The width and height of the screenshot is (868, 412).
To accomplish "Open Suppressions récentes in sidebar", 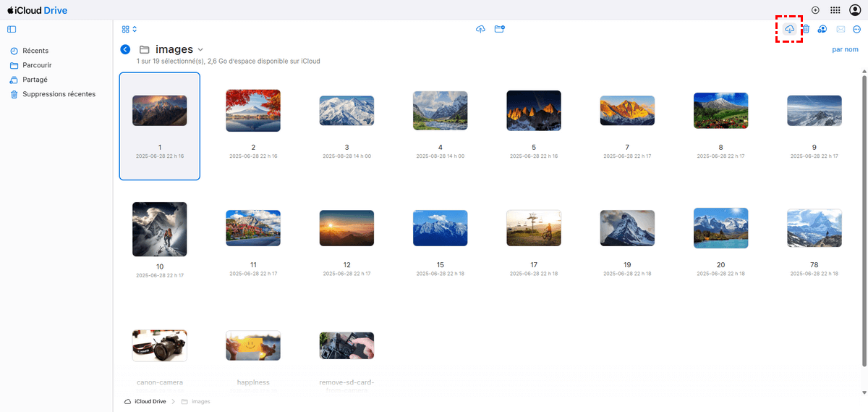I will (59, 94).
